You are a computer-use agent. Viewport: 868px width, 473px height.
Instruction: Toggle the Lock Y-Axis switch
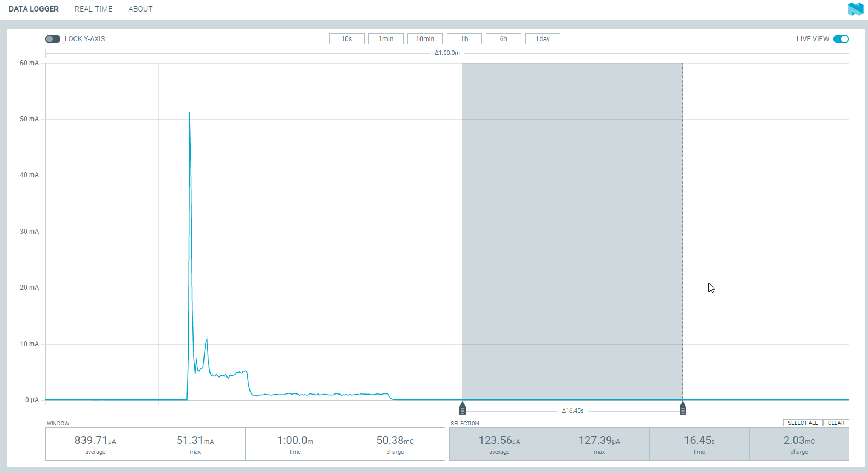point(53,39)
